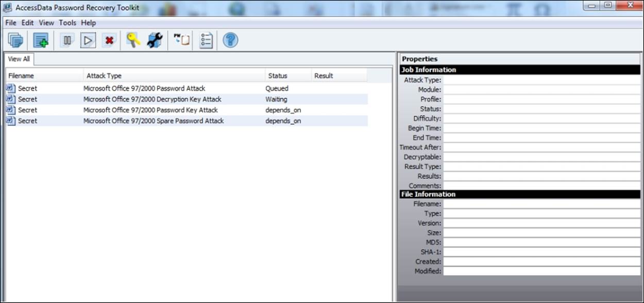Open the Tools menu
This screenshot has height=303, width=644.
point(67,23)
